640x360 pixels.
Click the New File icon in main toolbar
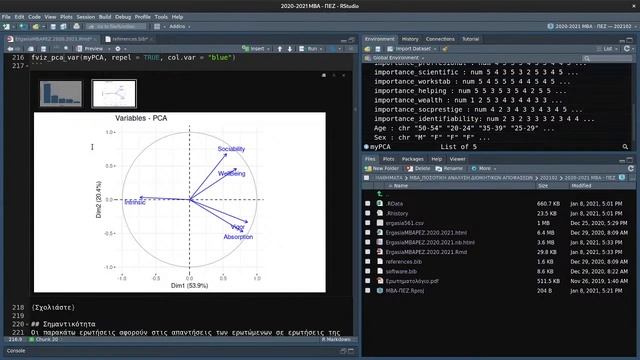[6, 27]
